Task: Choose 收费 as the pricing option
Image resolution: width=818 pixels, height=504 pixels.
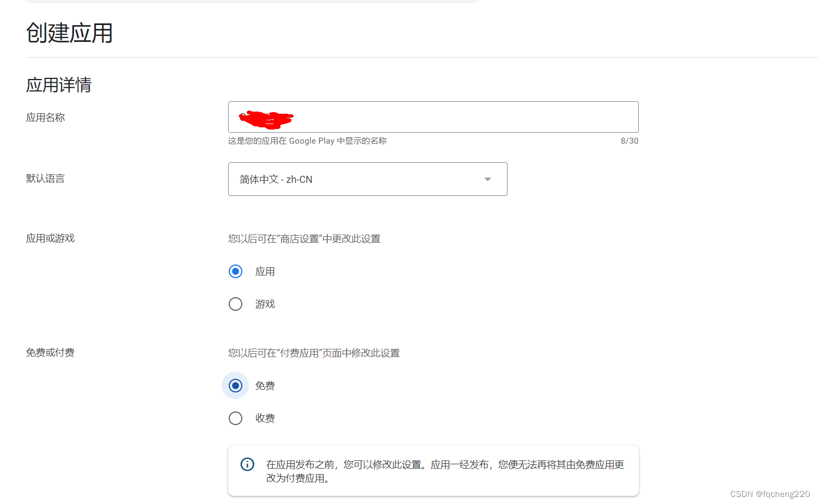Action: pyautogui.click(x=235, y=418)
